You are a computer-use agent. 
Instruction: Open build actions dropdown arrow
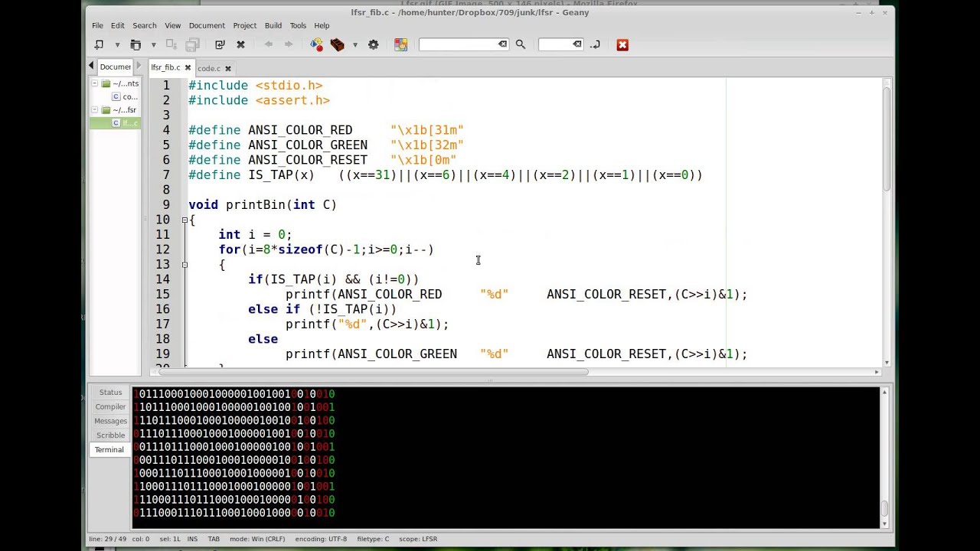click(355, 44)
